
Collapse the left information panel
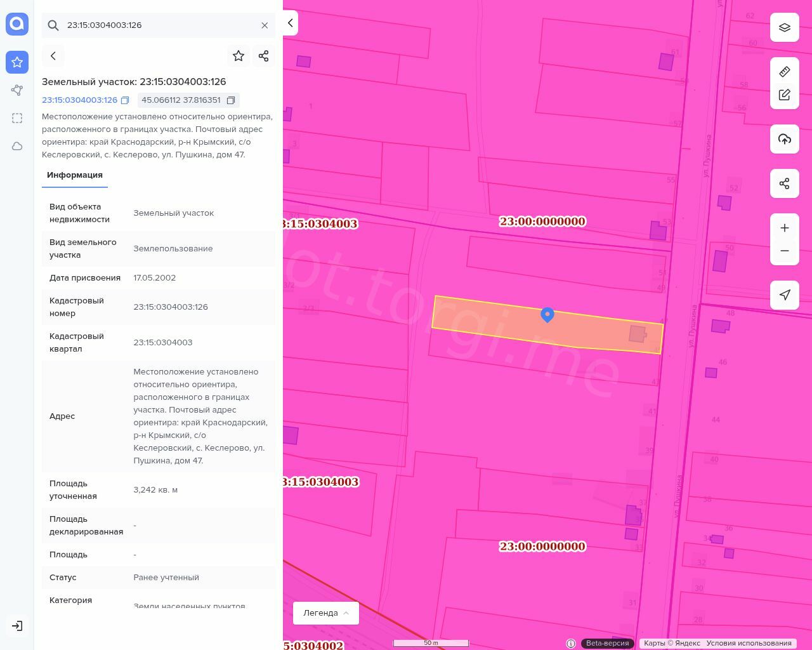tap(290, 23)
